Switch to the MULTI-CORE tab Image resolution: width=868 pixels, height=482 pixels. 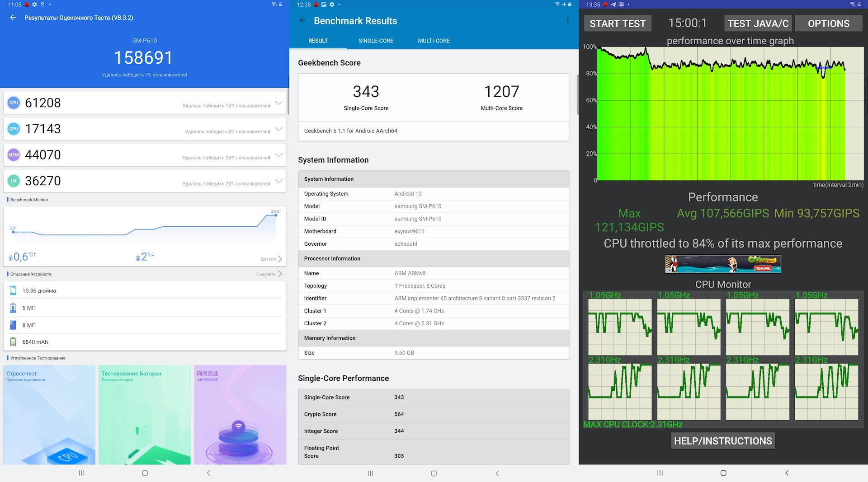point(434,41)
